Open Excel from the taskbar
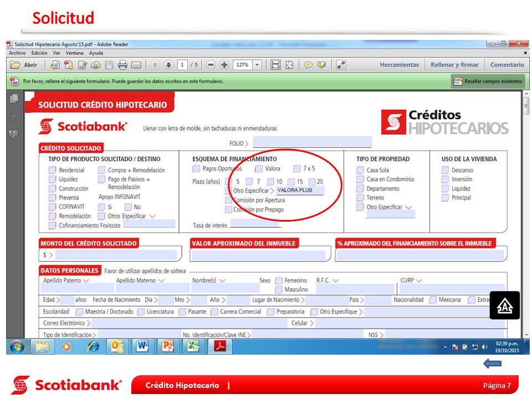The width and height of the screenshot is (532, 399). pos(193,346)
